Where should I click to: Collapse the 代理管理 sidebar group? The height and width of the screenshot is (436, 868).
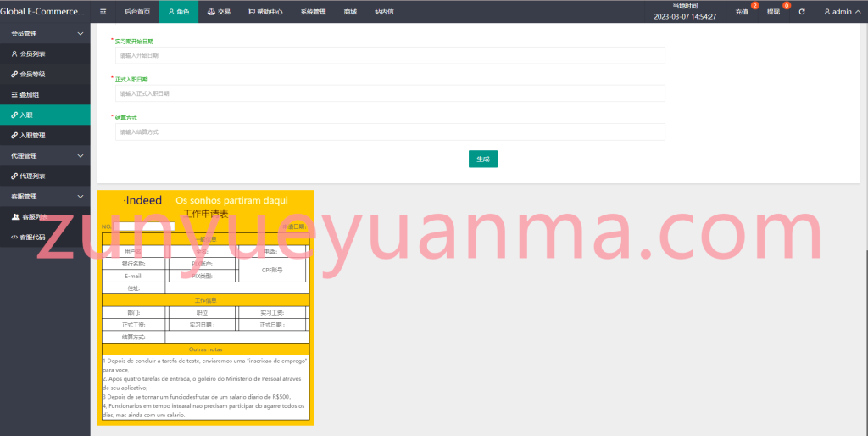[45, 156]
